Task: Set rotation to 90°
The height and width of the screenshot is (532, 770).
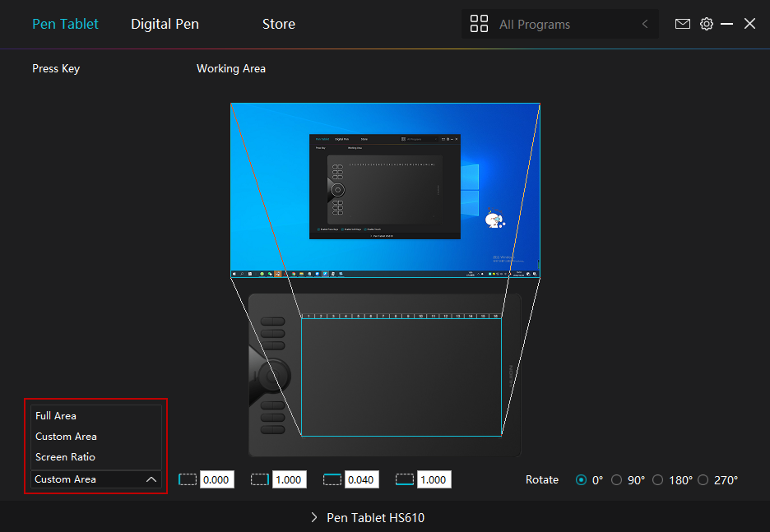Action: 617,480
